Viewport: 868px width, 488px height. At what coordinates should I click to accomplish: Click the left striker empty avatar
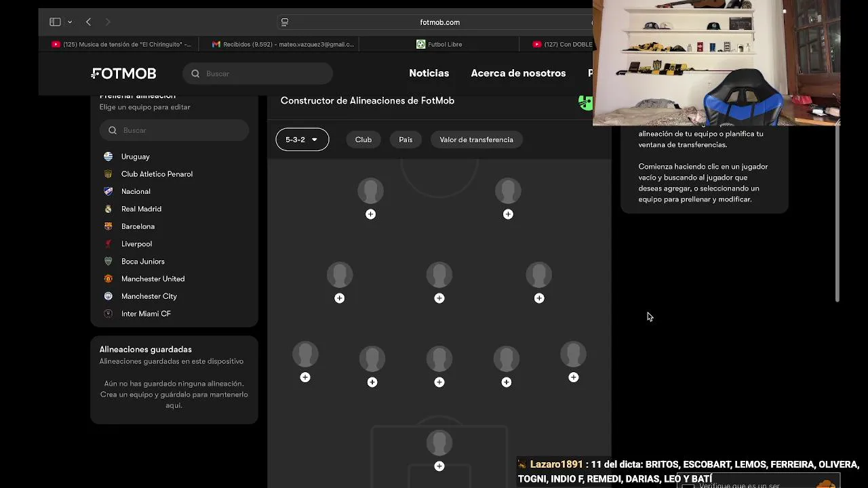[x=370, y=191]
